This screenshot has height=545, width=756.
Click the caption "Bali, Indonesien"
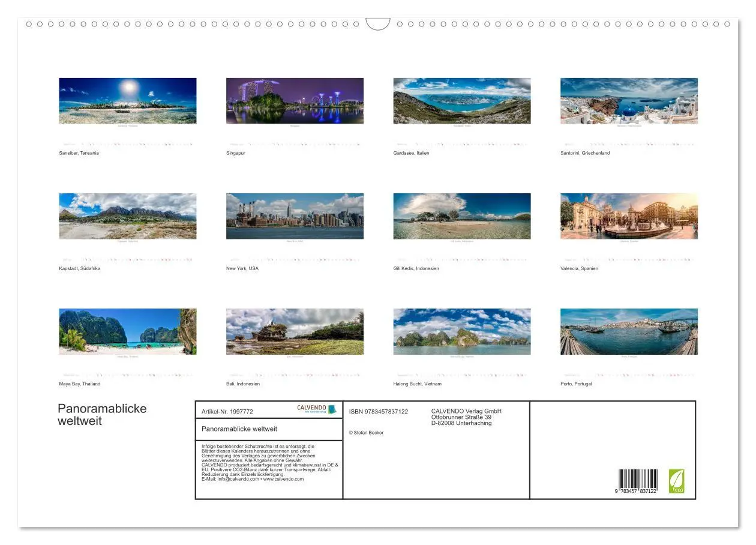coord(243,384)
